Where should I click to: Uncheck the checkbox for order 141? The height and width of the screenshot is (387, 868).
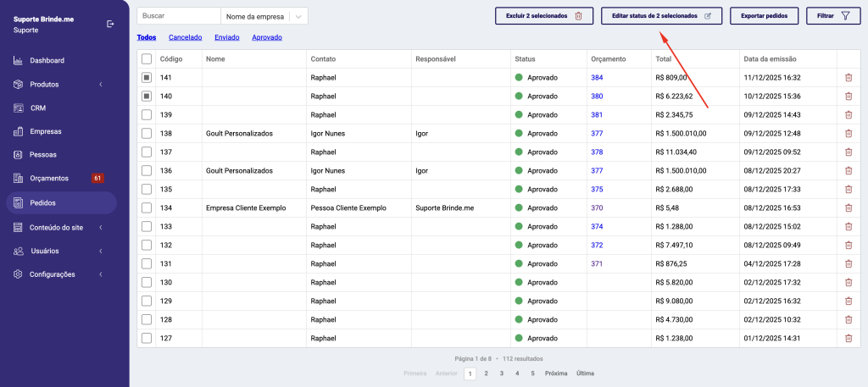click(147, 77)
